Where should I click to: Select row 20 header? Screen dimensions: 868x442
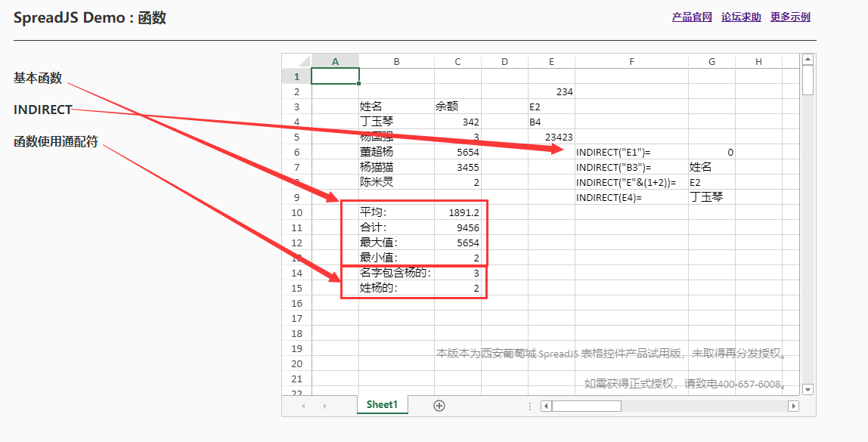[x=296, y=363]
